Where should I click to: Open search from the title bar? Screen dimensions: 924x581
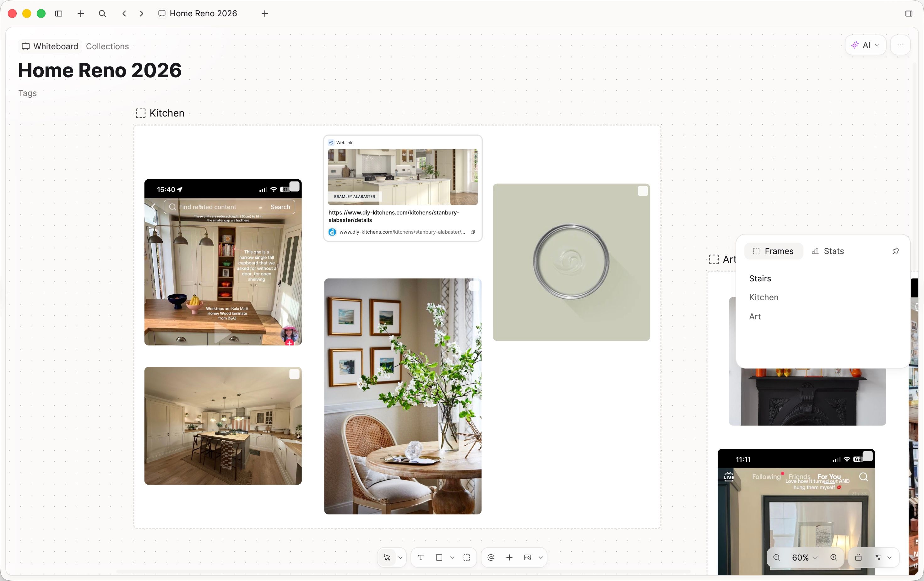102,14
